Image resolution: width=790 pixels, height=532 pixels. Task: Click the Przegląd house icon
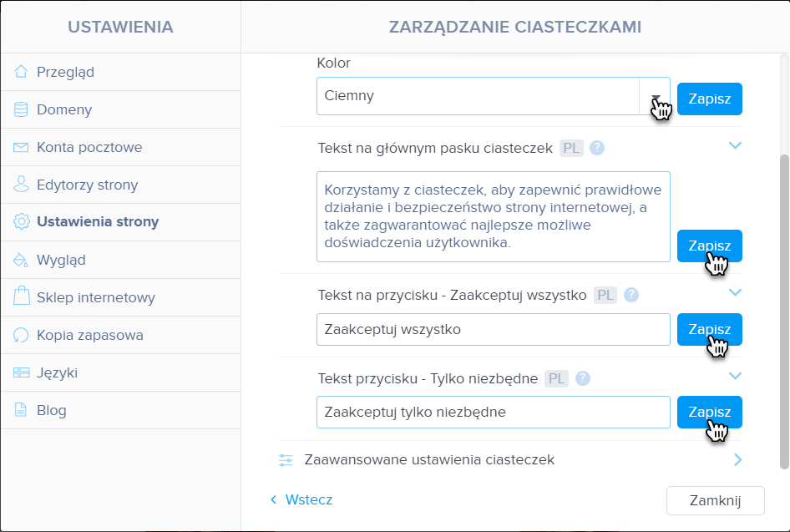point(21,72)
